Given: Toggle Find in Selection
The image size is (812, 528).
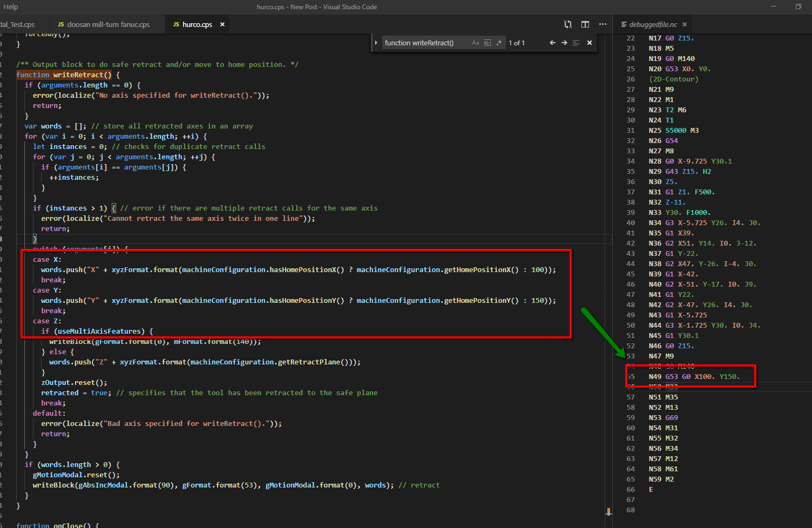Looking at the screenshot, I should (576, 43).
